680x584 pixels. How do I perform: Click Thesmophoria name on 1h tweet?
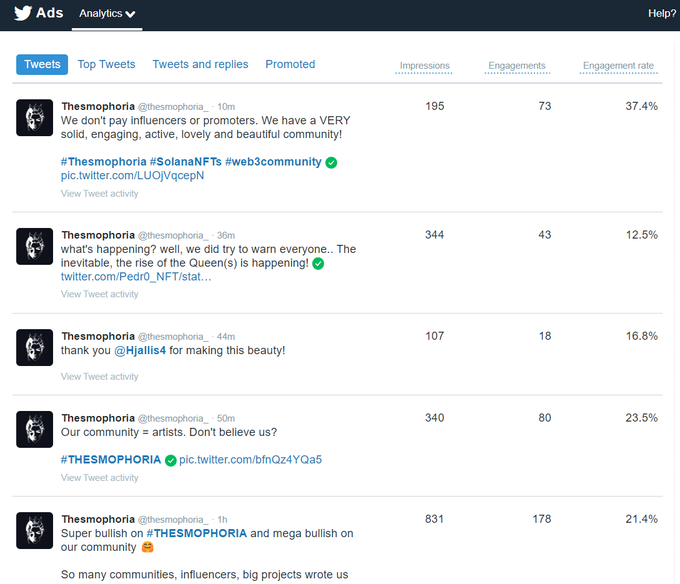tap(98, 519)
